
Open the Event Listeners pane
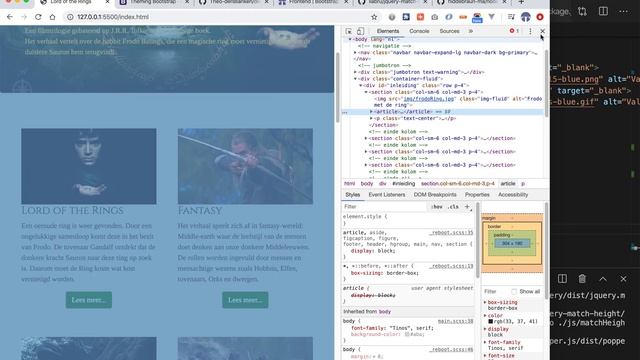click(387, 195)
